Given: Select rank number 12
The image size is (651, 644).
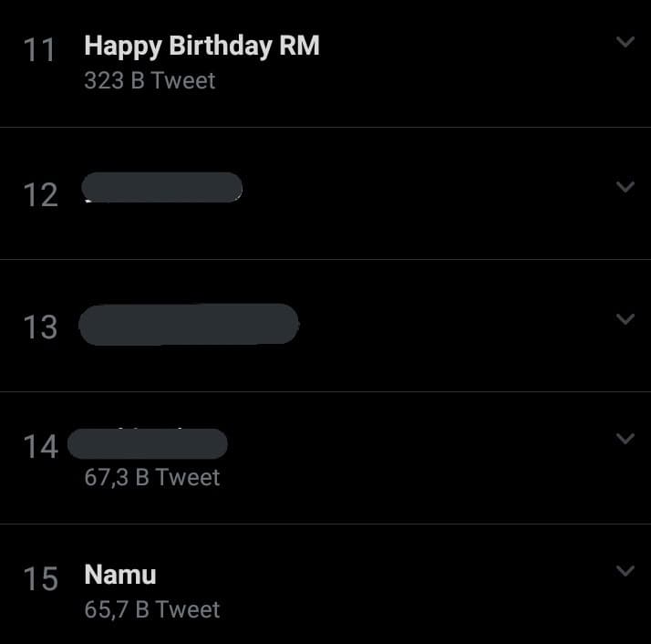Looking at the screenshot, I should (x=40, y=195).
